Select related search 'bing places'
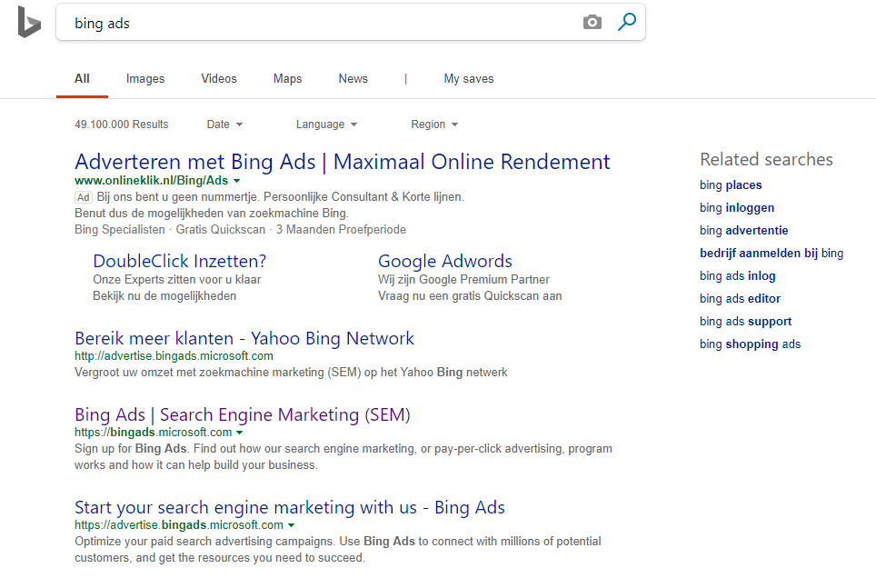 731,185
